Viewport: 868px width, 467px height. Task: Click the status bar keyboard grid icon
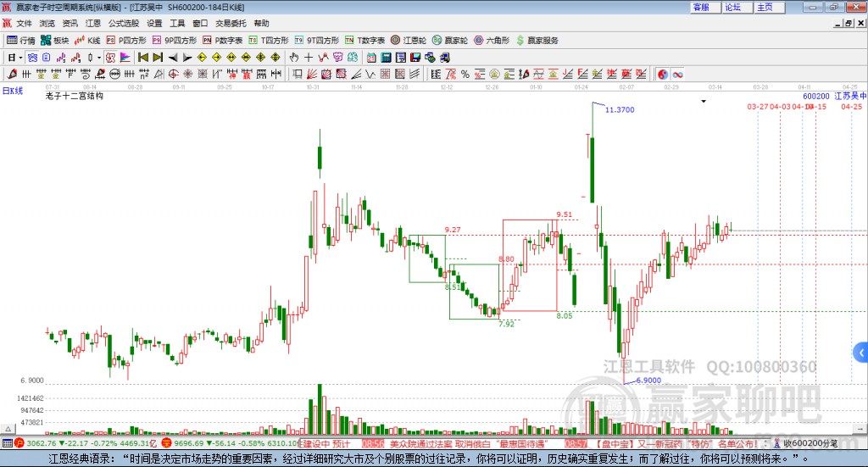[x=7, y=443]
